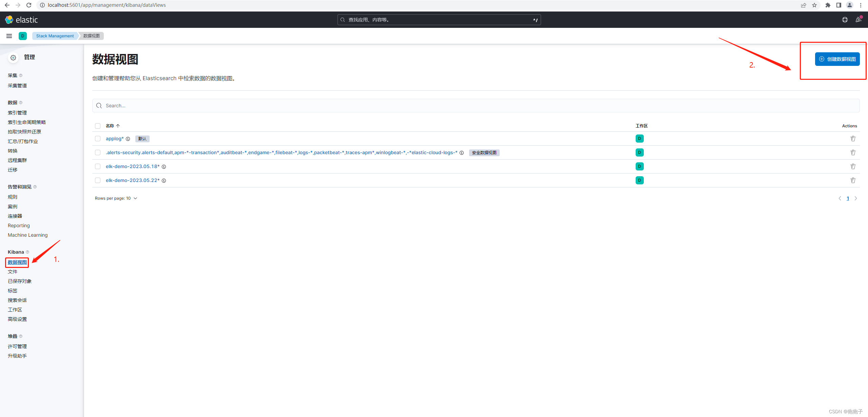Delete elk-demo-2023.05.18* via its trash icon
The width and height of the screenshot is (868, 417).
click(853, 166)
